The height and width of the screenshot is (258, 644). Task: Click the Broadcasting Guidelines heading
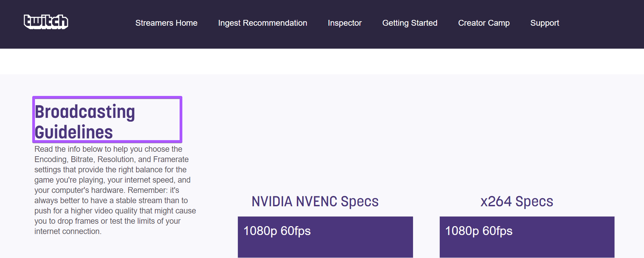[x=85, y=122]
